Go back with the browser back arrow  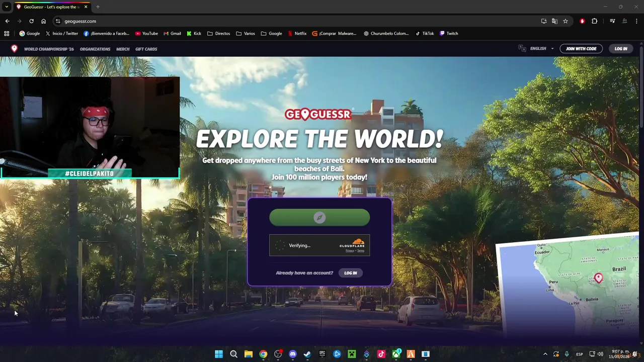tap(7, 21)
